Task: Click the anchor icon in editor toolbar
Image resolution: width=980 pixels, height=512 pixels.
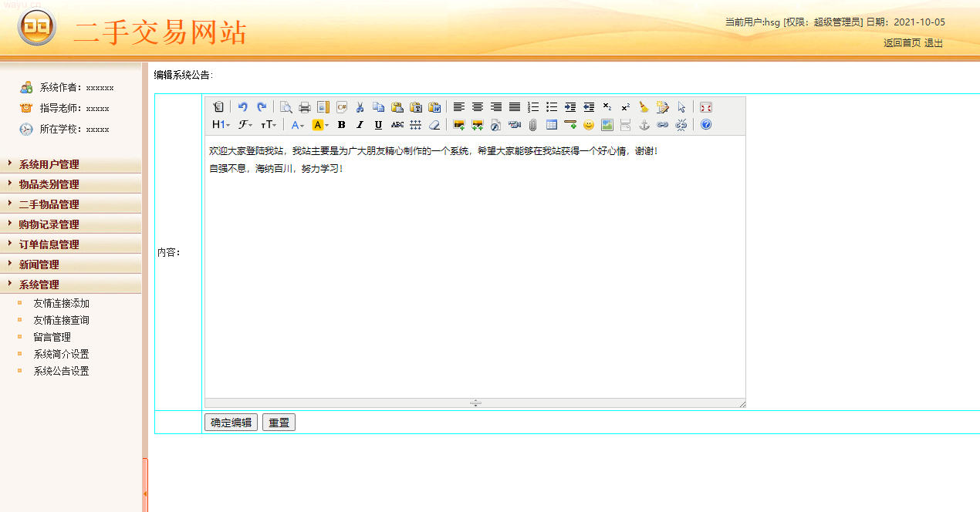Action: [x=644, y=125]
